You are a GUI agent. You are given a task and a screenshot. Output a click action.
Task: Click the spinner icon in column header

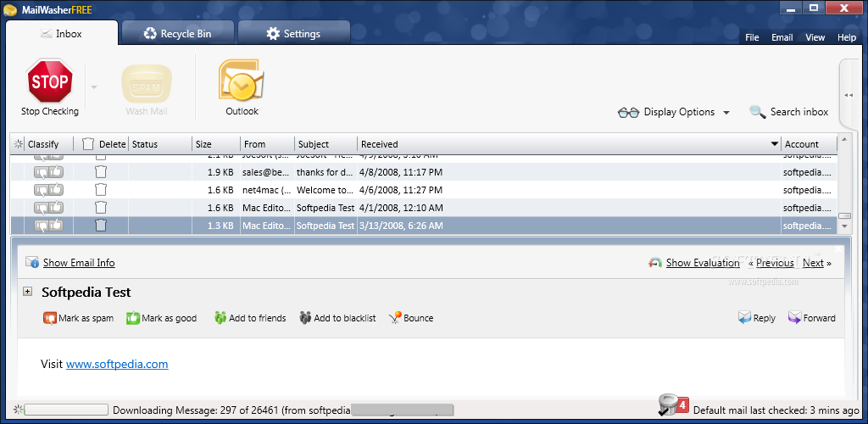[x=19, y=144]
